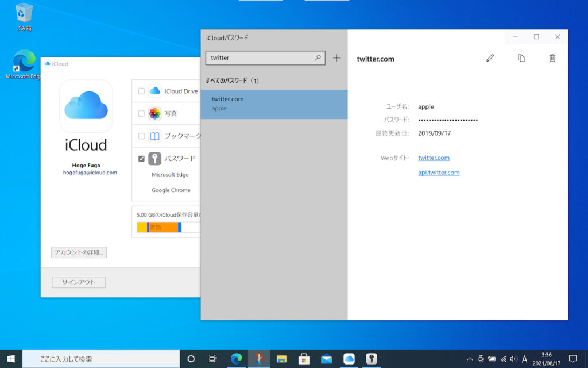Open アカウントの詳細 account details
Viewport: 588px width, 368px height.
pyautogui.click(x=78, y=252)
